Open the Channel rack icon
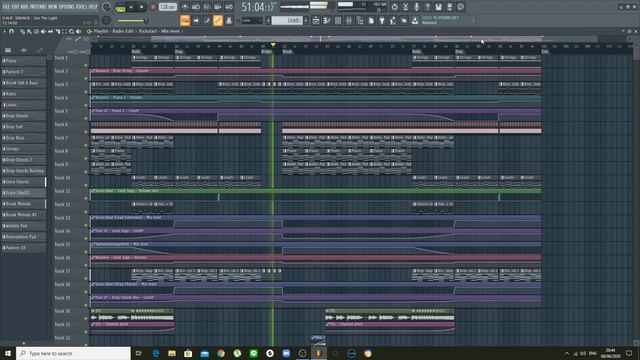Screen dimensions: 640x360 [338, 20]
